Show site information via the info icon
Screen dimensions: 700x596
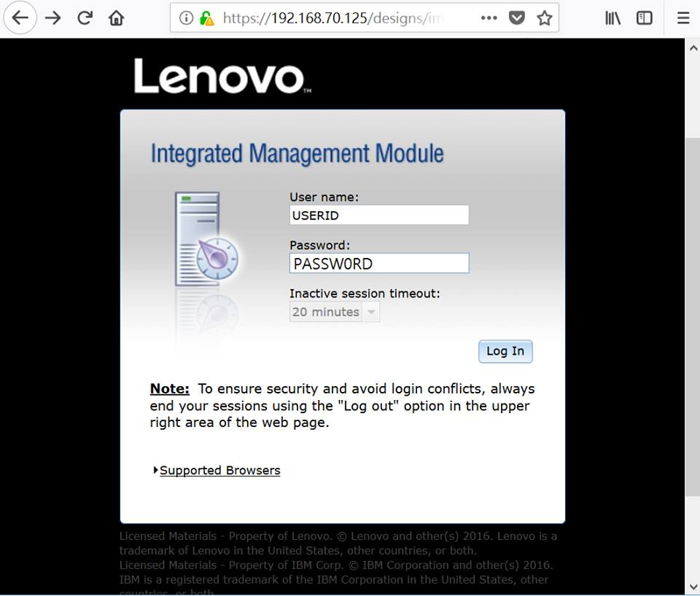[x=186, y=18]
